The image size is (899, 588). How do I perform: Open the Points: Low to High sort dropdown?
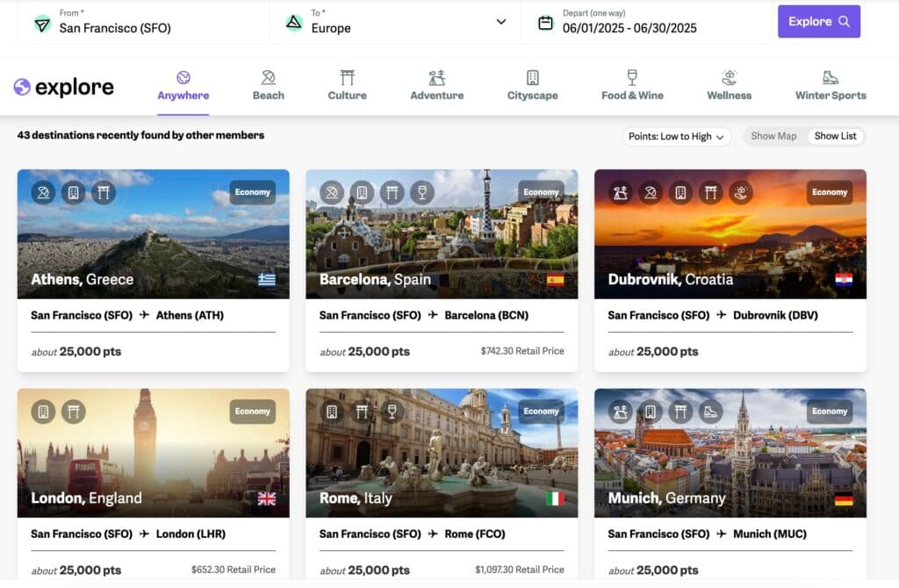pos(676,137)
